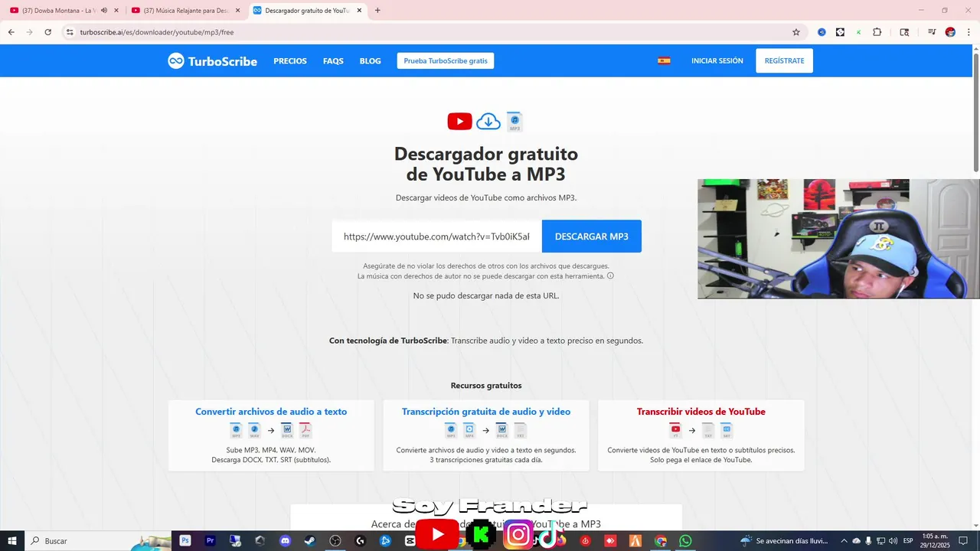980x551 pixels.
Task: Click the browser address bar URL
Action: [x=157, y=32]
